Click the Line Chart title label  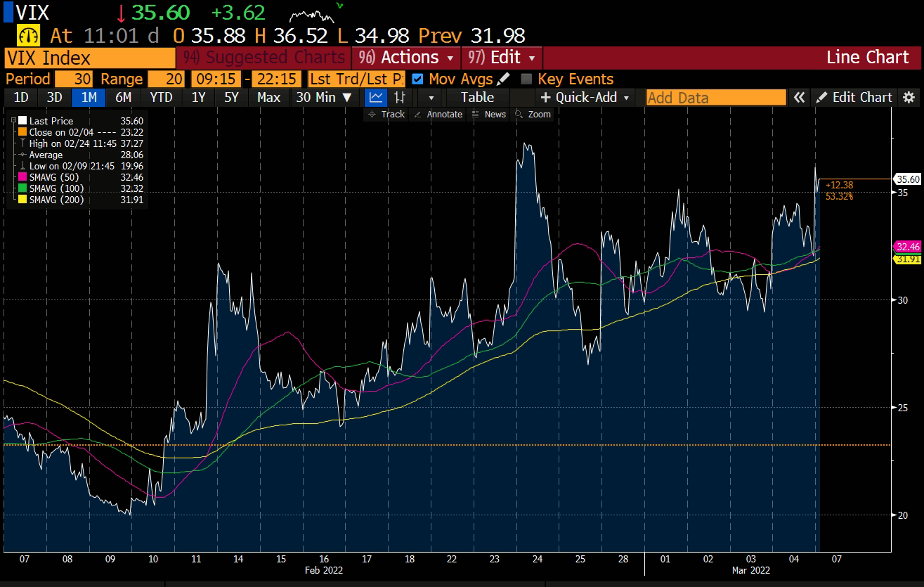point(868,58)
